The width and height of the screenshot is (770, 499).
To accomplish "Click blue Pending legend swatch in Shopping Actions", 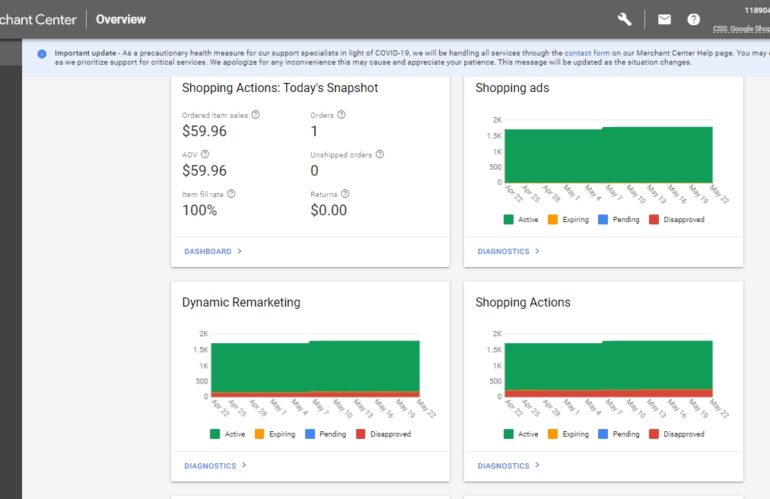I will pos(603,435).
